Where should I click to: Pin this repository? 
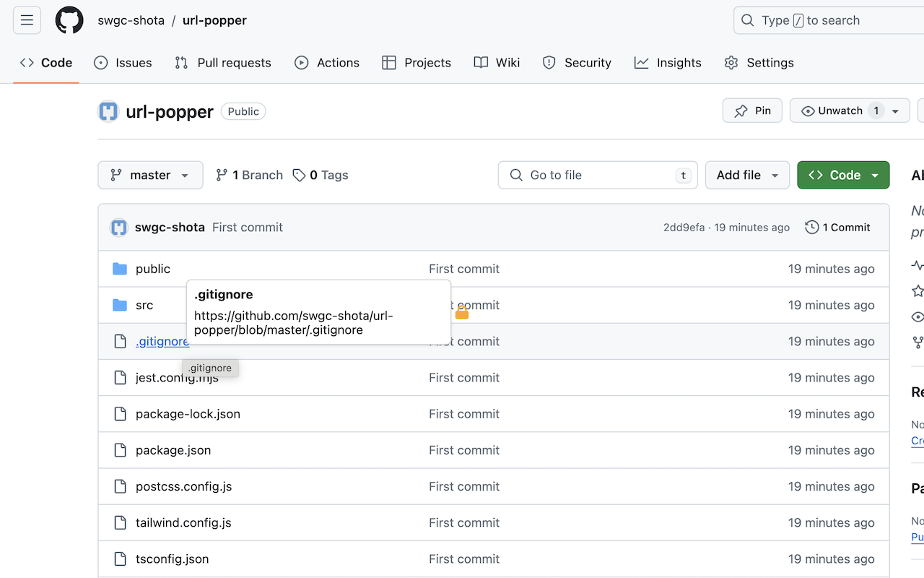pyautogui.click(x=752, y=111)
